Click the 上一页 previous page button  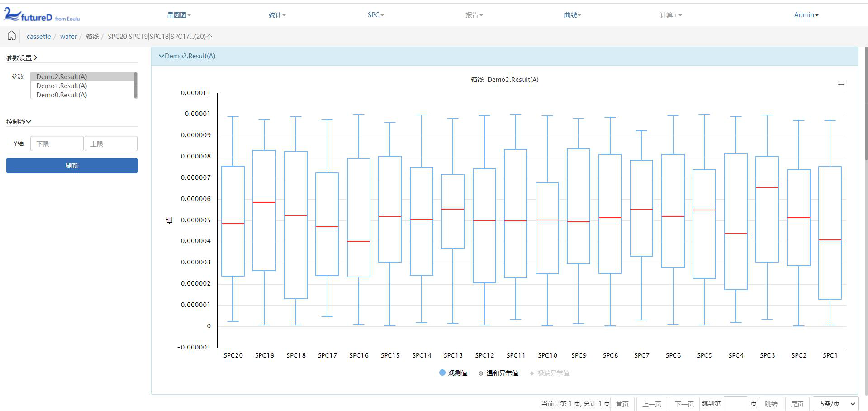(x=652, y=404)
